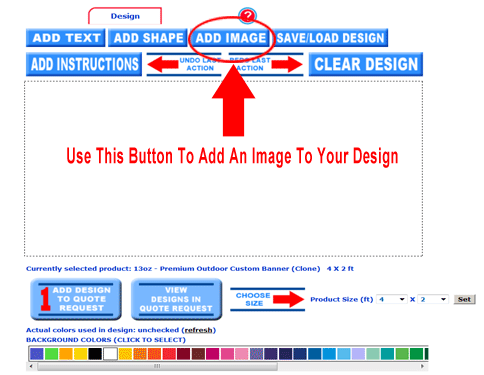Viewport: 484px width, 375px height.
Task: Click the Undo Last Action arrow
Action: pos(184,64)
